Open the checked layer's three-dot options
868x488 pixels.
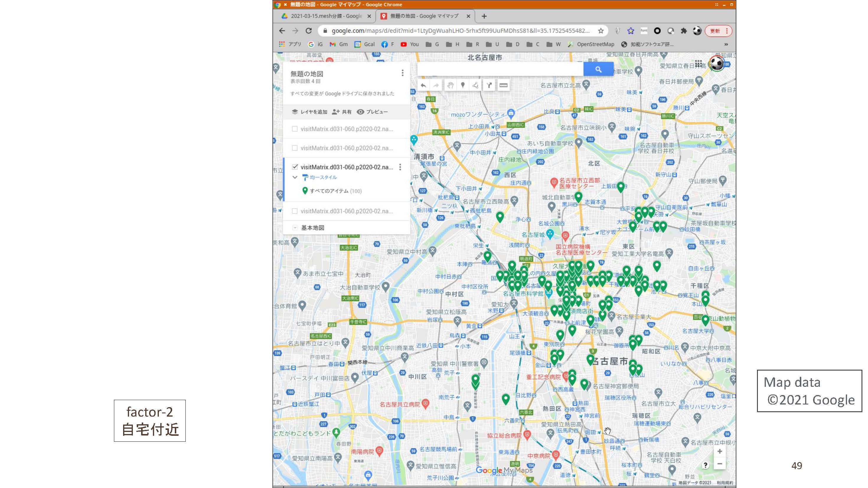click(400, 167)
